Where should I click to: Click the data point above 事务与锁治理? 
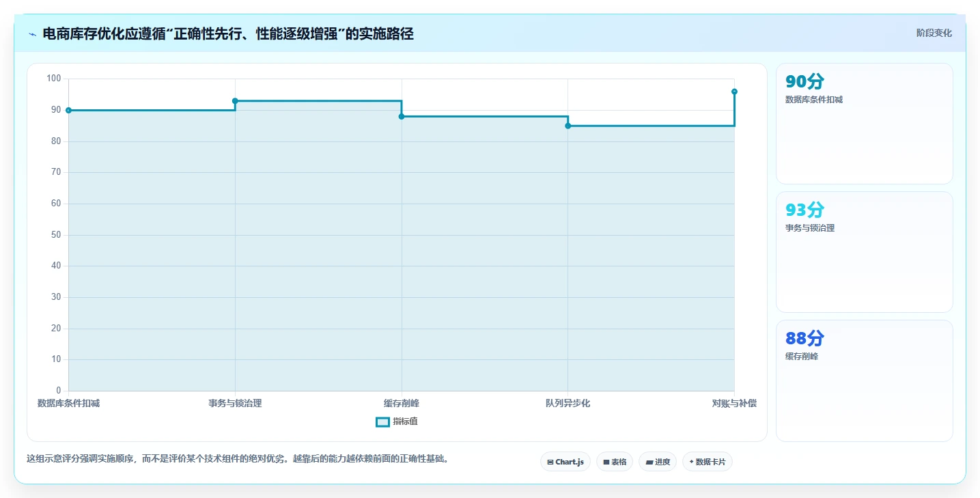pyautogui.click(x=235, y=100)
